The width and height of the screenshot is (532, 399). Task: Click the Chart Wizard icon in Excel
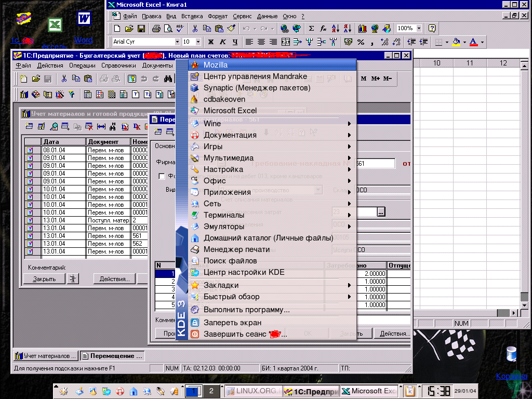click(362, 29)
